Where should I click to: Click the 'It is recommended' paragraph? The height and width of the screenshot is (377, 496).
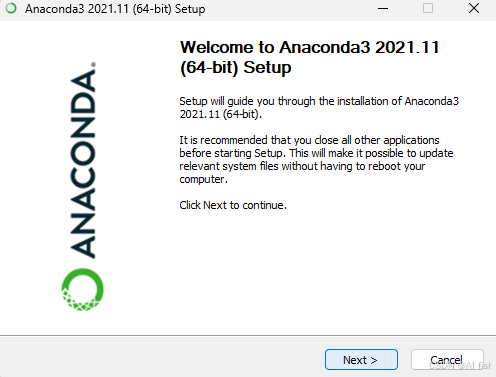click(316, 159)
